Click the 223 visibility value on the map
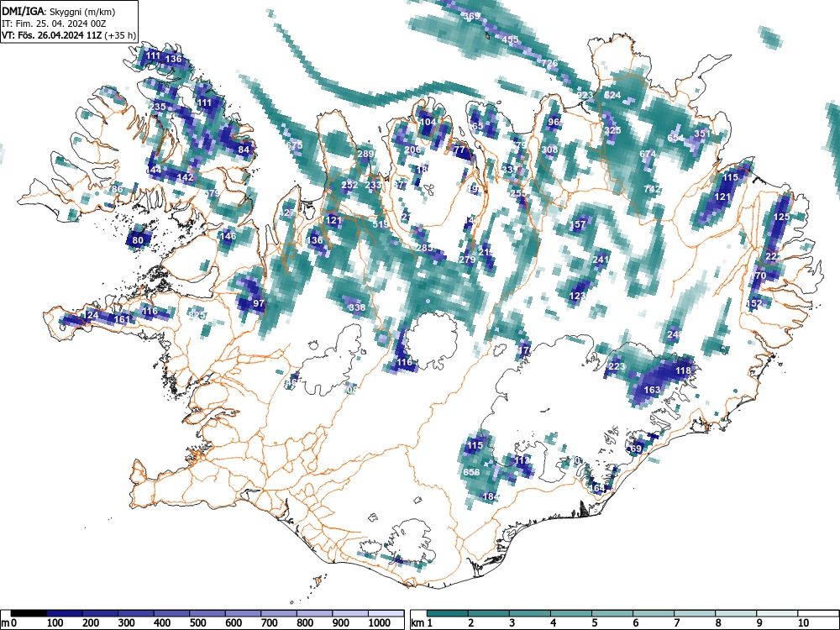 pos(617,366)
